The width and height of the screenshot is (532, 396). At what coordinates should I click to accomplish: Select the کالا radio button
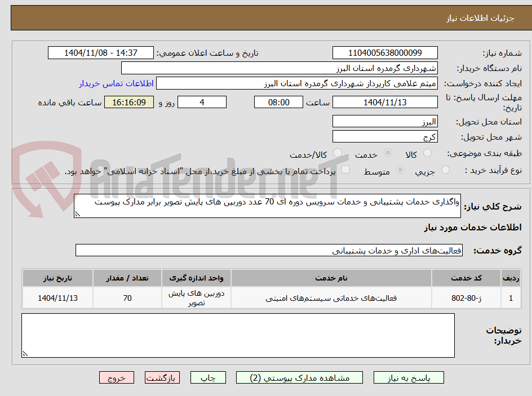(x=427, y=153)
